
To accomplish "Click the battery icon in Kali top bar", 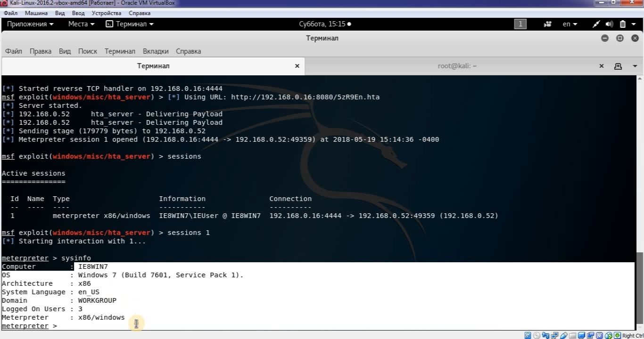I will tap(622, 24).
